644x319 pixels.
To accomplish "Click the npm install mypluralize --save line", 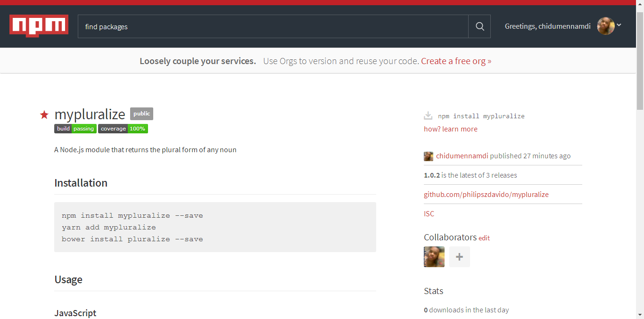I will pyautogui.click(x=132, y=216).
